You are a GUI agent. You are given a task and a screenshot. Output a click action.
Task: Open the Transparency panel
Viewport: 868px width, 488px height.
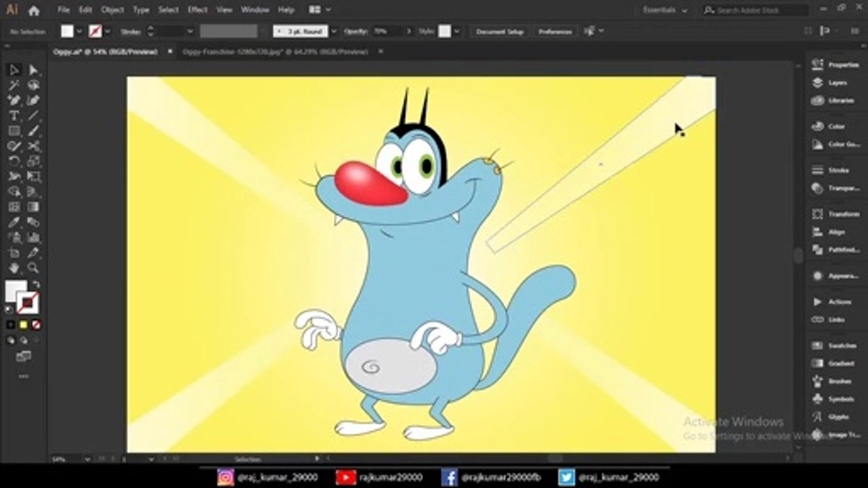[x=835, y=188]
